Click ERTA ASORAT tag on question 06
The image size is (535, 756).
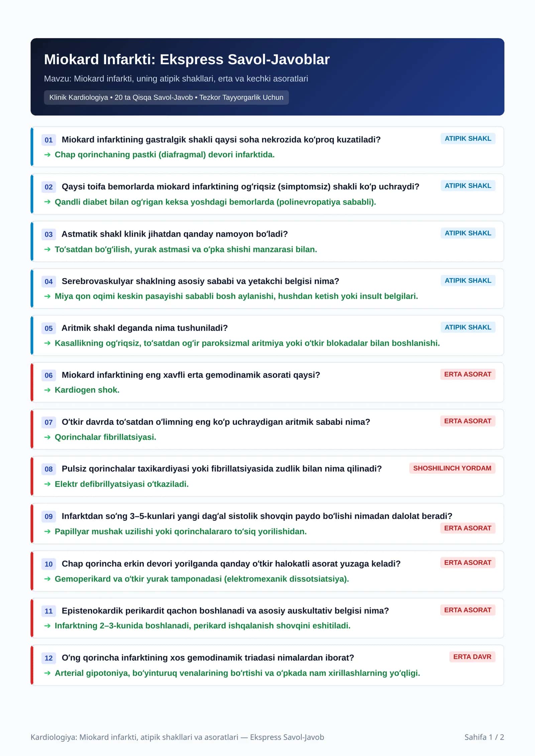[x=467, y=374]
